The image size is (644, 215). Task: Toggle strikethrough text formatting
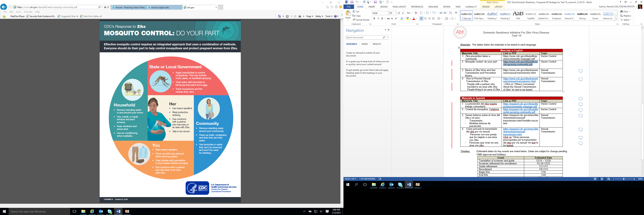click(x=388, y=18)
